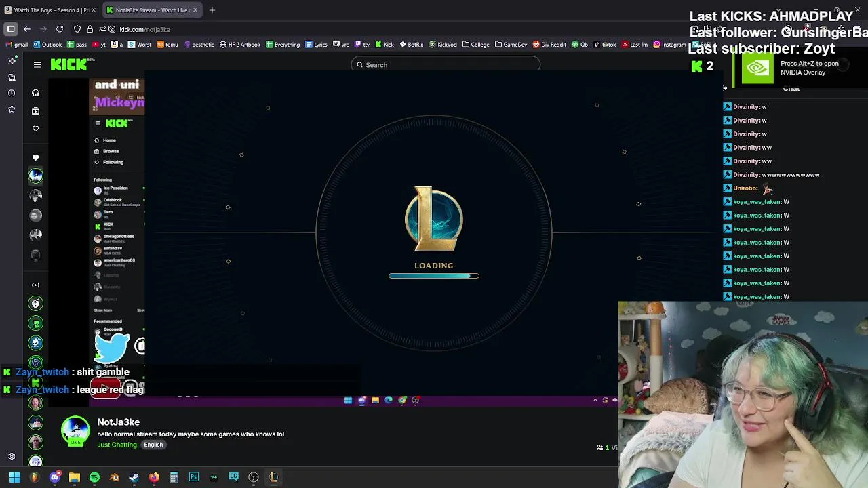Open Browse icon in Kick sidebar
Image resolution: width=868 pixels, height=488 pixels.
[x=36, y=110]
